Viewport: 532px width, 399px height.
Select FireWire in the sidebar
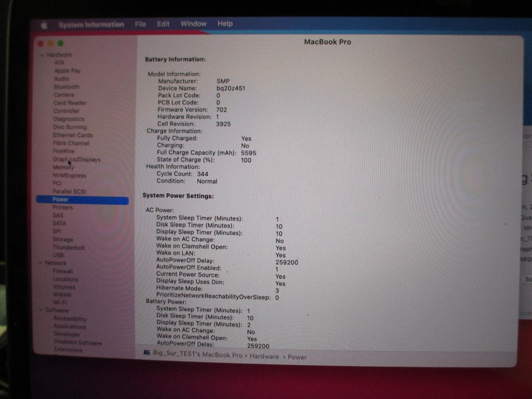click(63, 151)
